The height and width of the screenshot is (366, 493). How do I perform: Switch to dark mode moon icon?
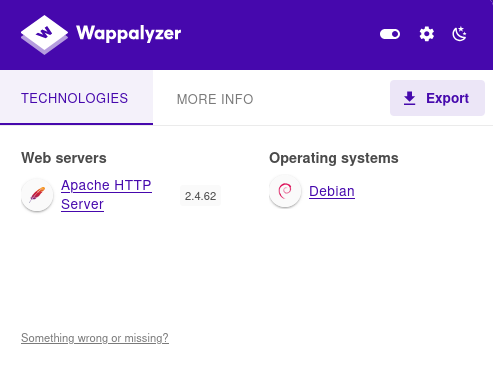[459, 34]
